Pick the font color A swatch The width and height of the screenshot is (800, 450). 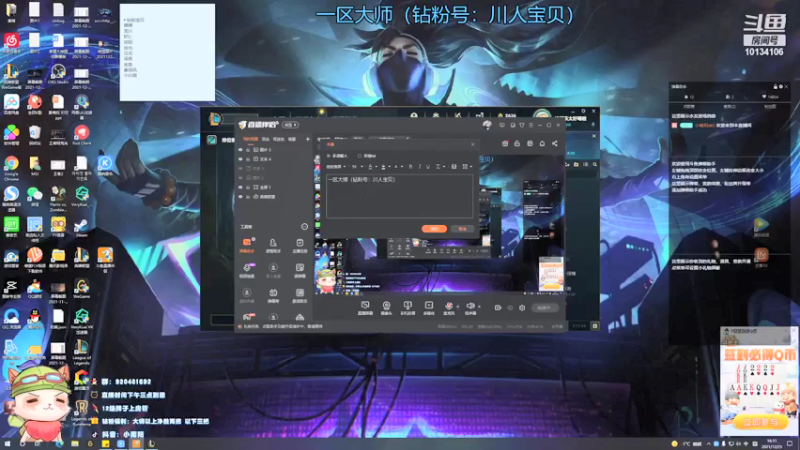click(x=371, y=166)
